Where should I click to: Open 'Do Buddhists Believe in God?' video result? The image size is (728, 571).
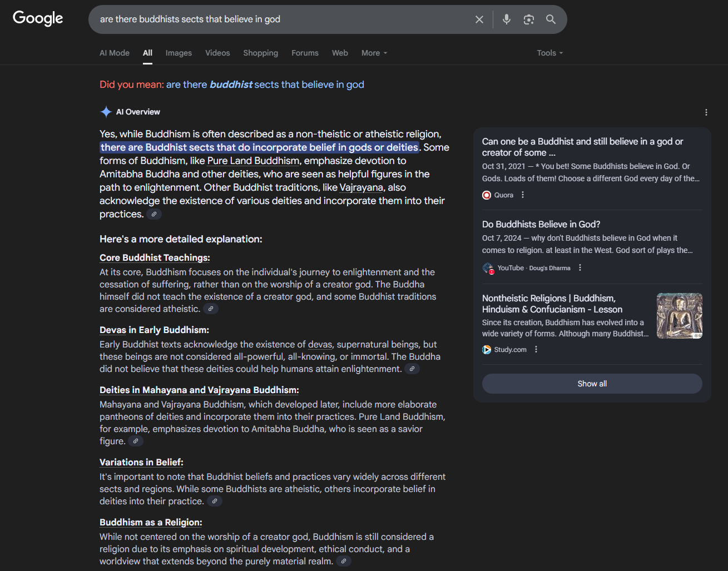click(541, 224)
